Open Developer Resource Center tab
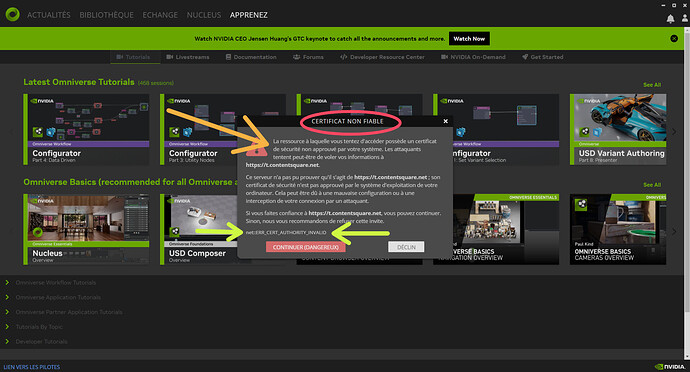Image resolution: width=690 pixels, height=372 pixels. pos(382,57)
